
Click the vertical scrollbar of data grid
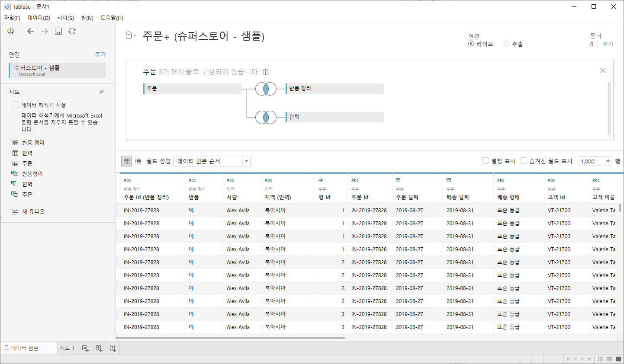coord(620,208)
